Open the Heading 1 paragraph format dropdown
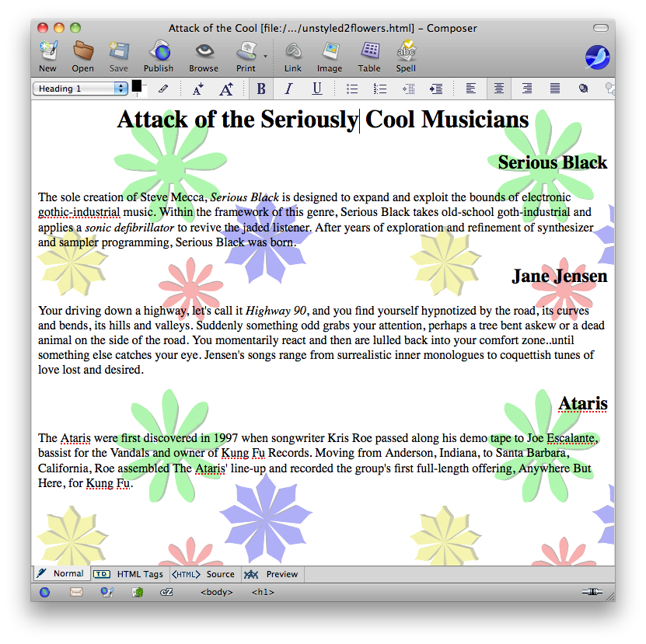Image resolution: width=646 pixels, height=644 pixels. 80,89
